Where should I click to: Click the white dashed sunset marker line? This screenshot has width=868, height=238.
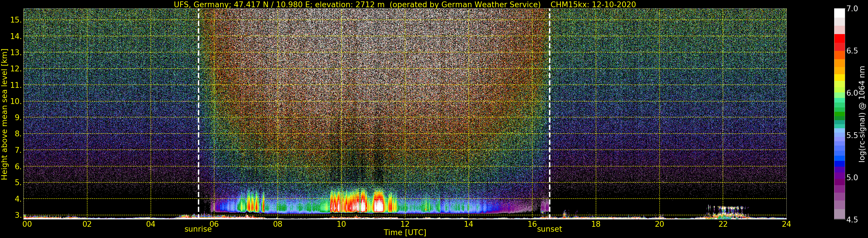point(550,114)
